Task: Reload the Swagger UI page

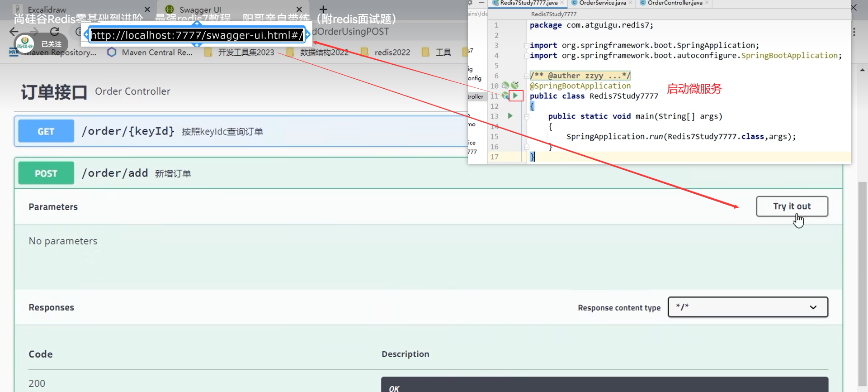Action: point(55,32)
